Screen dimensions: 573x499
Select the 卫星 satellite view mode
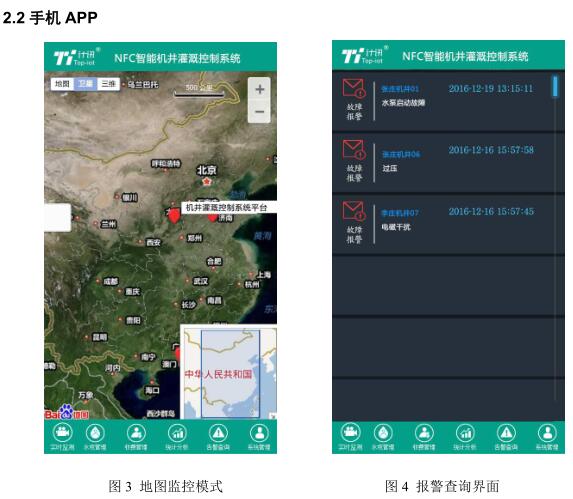[x=86, y=84]
